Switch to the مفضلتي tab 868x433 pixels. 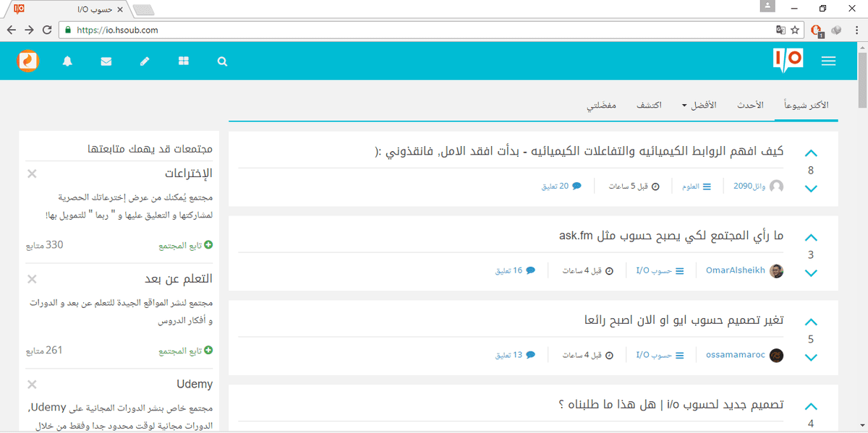[601, 106]
